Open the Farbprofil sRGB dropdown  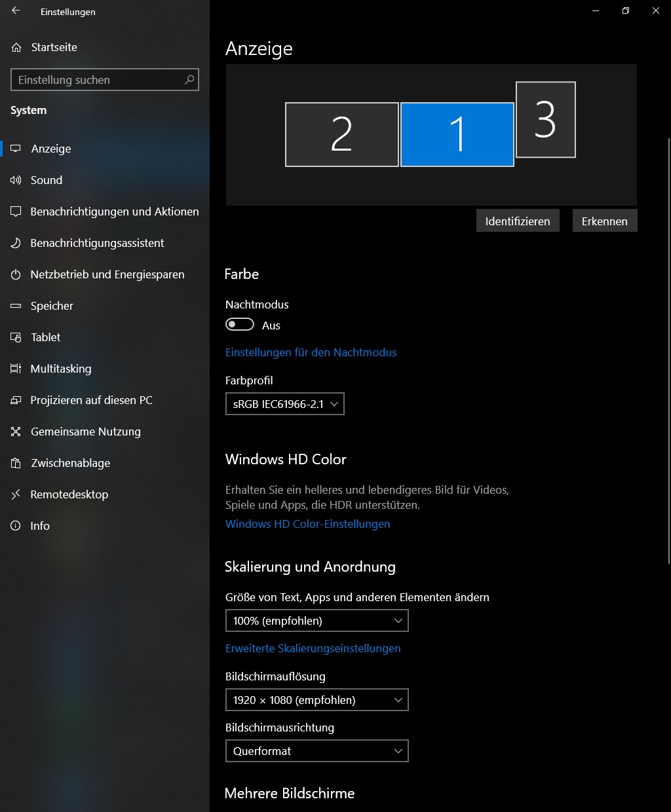(284, 404)
